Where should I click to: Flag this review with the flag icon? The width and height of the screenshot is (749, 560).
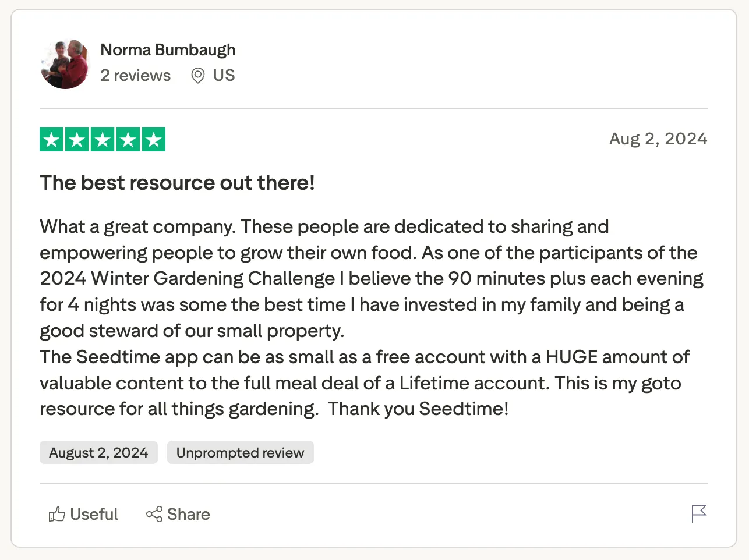coord(698,514)
